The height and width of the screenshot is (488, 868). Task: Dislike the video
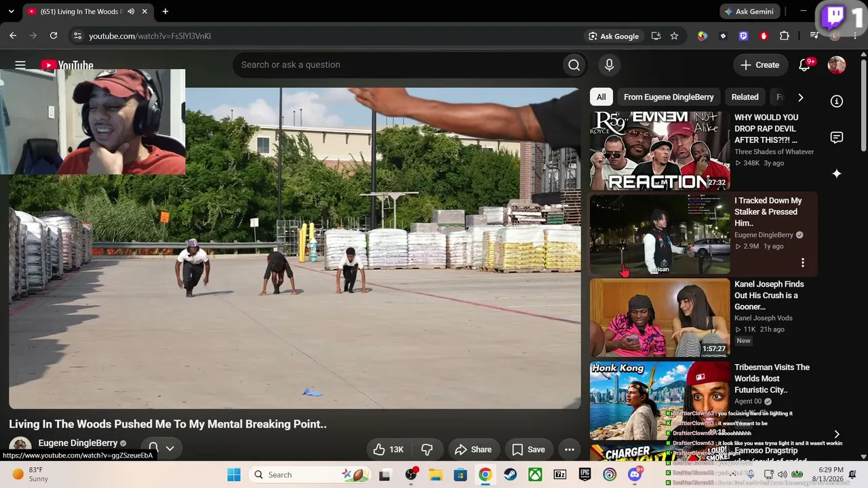[427, 449]
